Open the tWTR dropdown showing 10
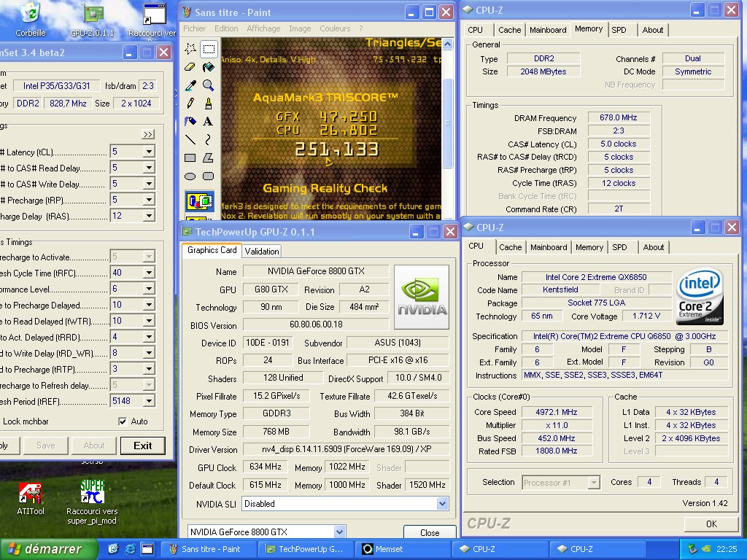The height and width of the screenshot is (560, 747). [x=149, y=321]
